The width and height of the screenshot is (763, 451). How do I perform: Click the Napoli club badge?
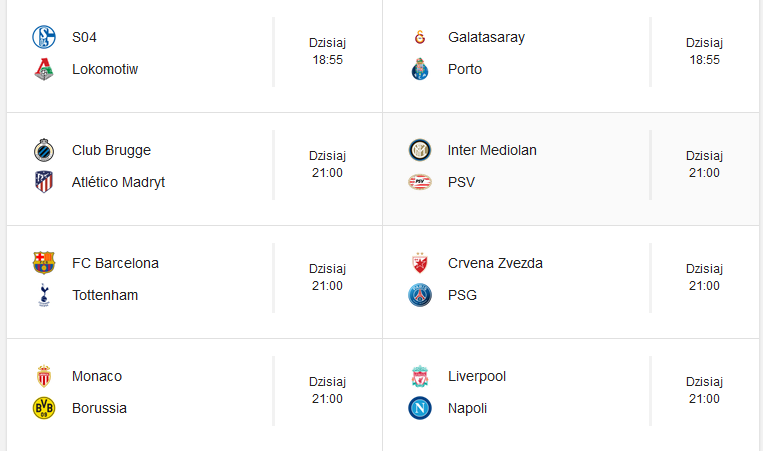420,409
